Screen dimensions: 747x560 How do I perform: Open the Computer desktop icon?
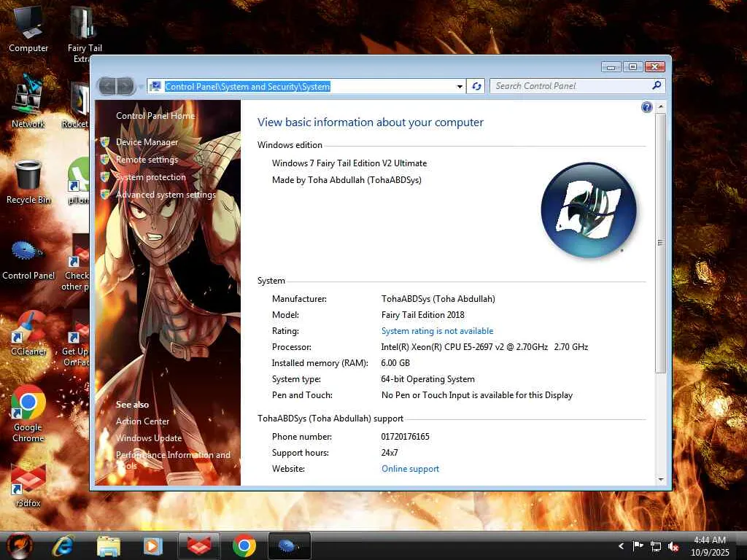point(28,29)
